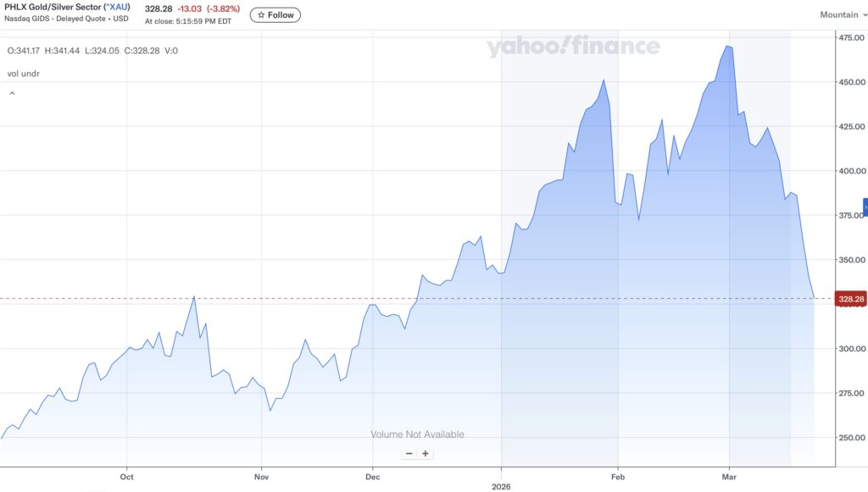Screen dimensions: 868x492
Task: Click the 2026 year label on axis
Action: click(x=501, y=487)
